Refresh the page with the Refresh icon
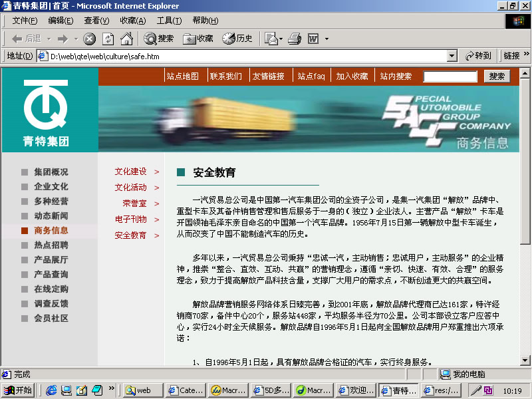The width and height of the screenshot is (532, 399). coord(108,39)
